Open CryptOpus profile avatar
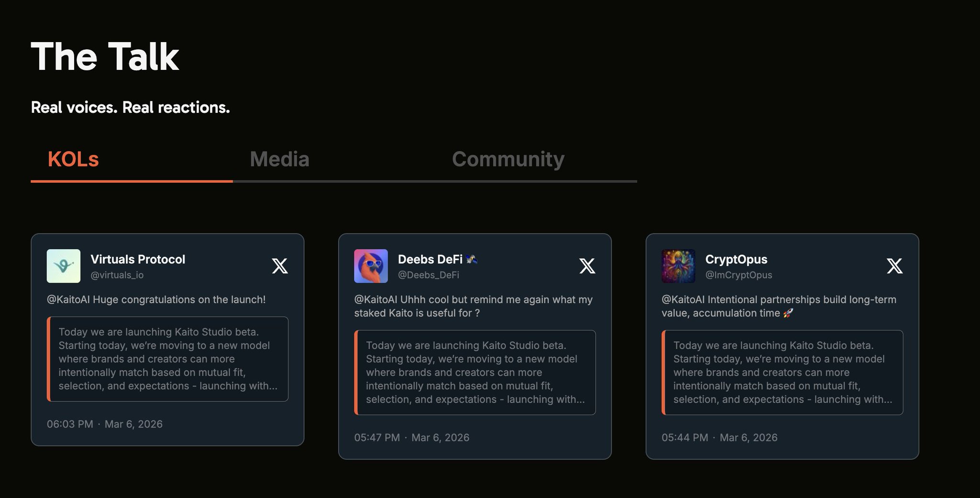Image resolution: width=980 pixels, height=498 pixels. [x=678, y=266]
